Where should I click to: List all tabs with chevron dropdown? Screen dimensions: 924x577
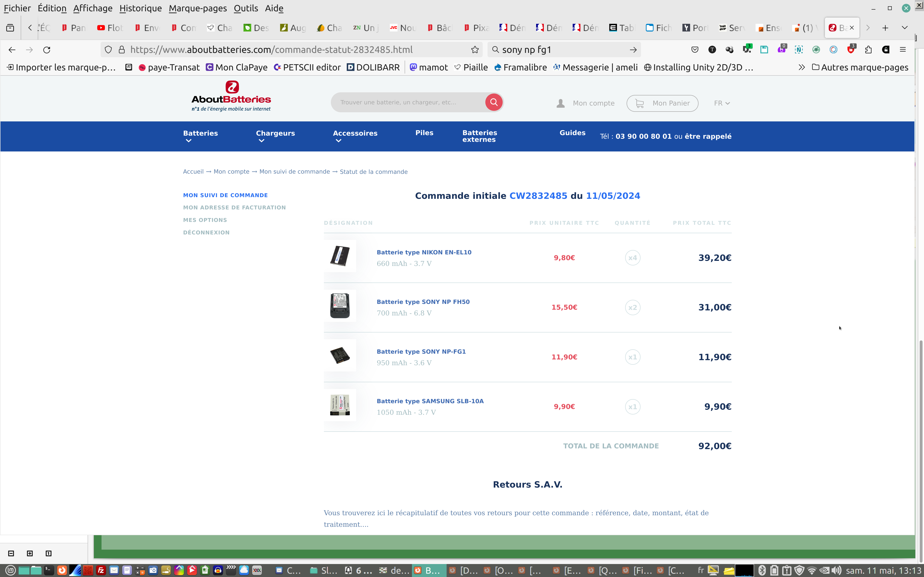(x=905, y=28)
